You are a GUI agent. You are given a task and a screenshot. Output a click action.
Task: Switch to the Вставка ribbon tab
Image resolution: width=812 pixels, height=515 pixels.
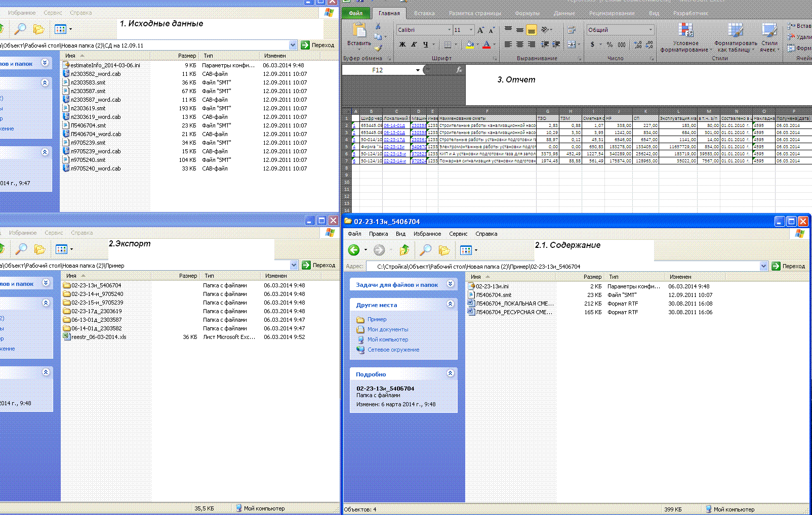click(x=424, y=13)
